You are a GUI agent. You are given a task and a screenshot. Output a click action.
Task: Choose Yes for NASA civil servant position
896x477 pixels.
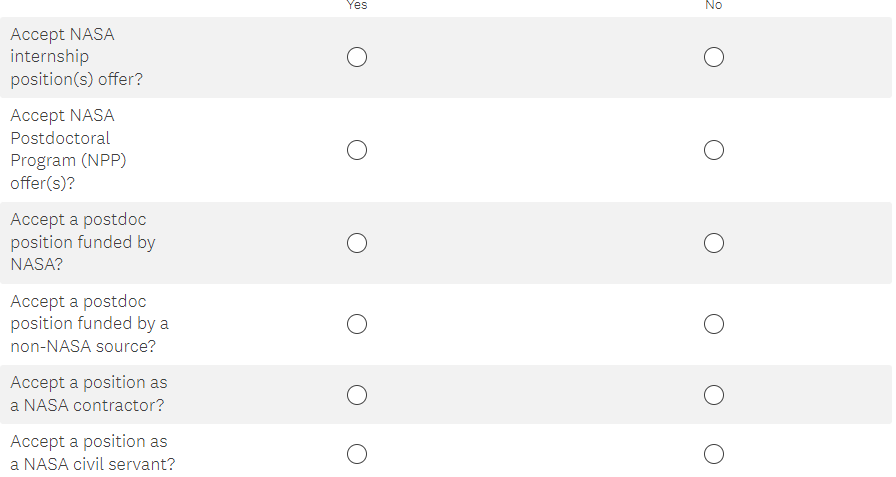357,454
